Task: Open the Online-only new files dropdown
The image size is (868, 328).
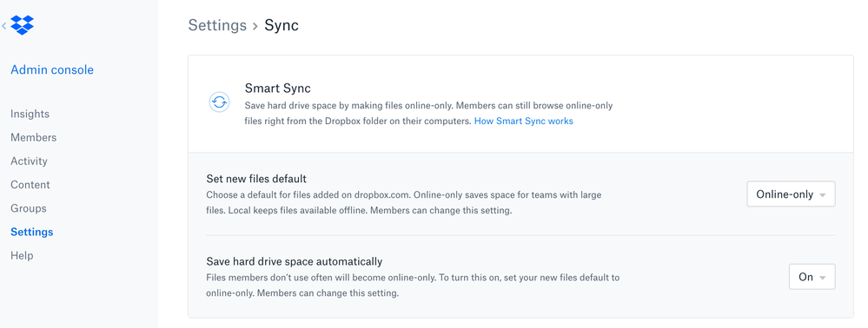Action: pos(791,194)
